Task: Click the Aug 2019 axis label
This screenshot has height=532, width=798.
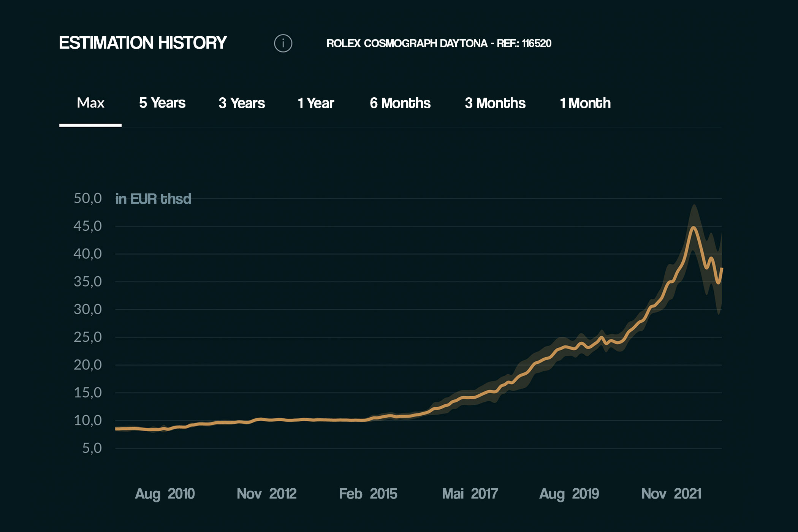Action: click(x=569, y=494)
